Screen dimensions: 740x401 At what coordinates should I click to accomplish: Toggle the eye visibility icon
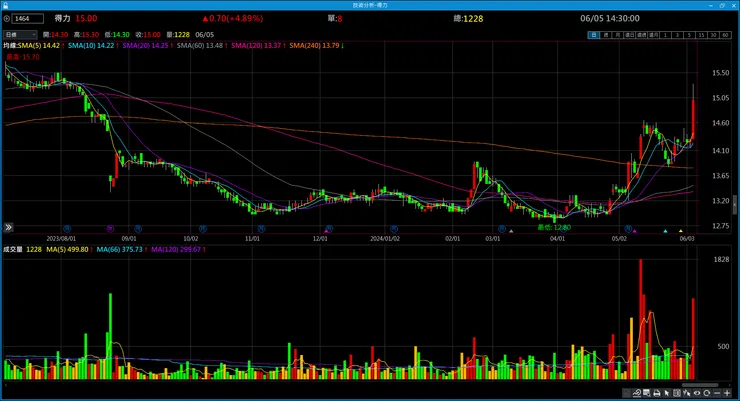pyautogui.click(x=697, y=393)
